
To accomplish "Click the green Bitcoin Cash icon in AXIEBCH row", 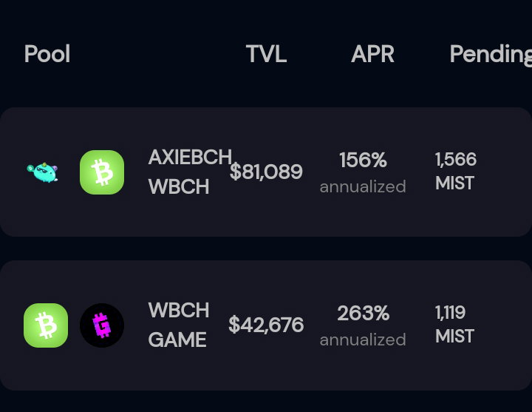I will pyautogui.click(x=102, y=172).
